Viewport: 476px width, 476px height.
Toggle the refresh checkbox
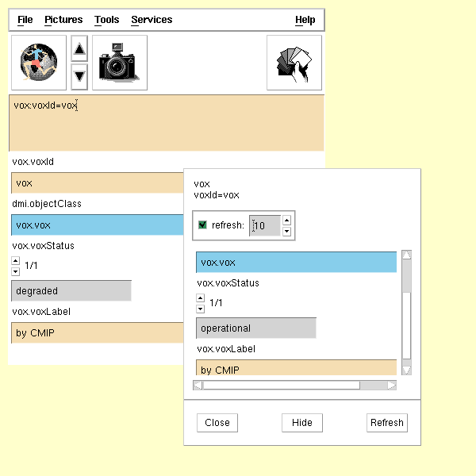coord(202,225)
